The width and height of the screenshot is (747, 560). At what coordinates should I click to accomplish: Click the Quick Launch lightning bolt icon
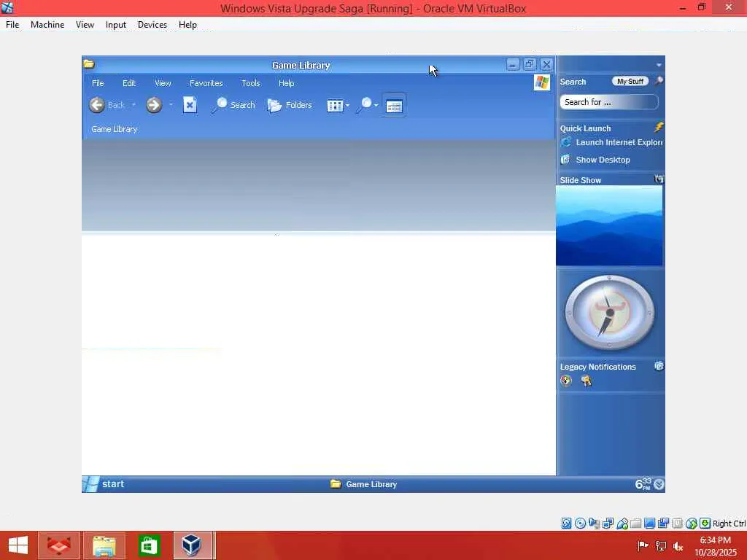click(x=659, y=127)
